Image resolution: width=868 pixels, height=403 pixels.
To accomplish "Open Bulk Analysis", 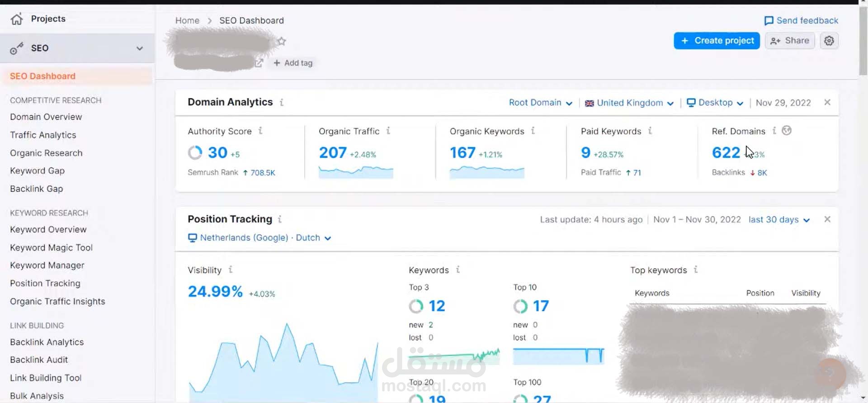I will click(37, 396).
